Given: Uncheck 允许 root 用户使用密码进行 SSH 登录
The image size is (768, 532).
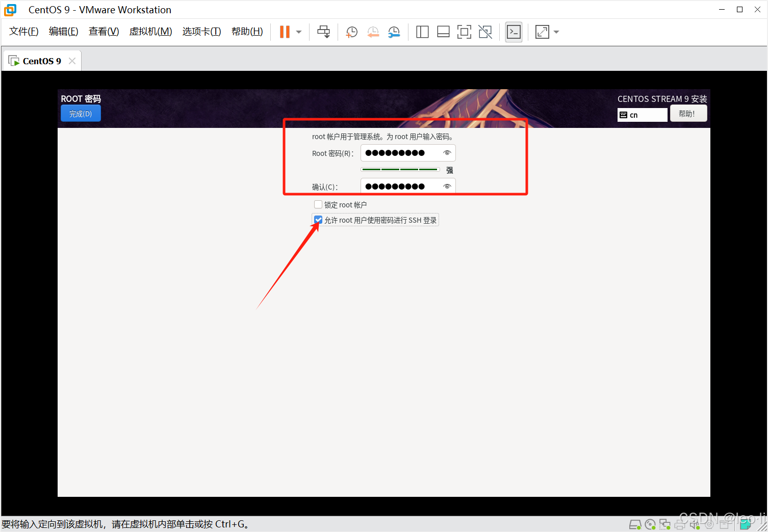Looking at the screenshot, I should [x=318, y=220].
